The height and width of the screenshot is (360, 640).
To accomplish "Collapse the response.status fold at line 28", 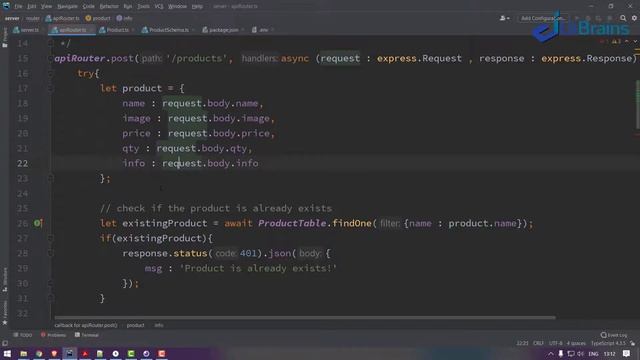I will 51,253.
